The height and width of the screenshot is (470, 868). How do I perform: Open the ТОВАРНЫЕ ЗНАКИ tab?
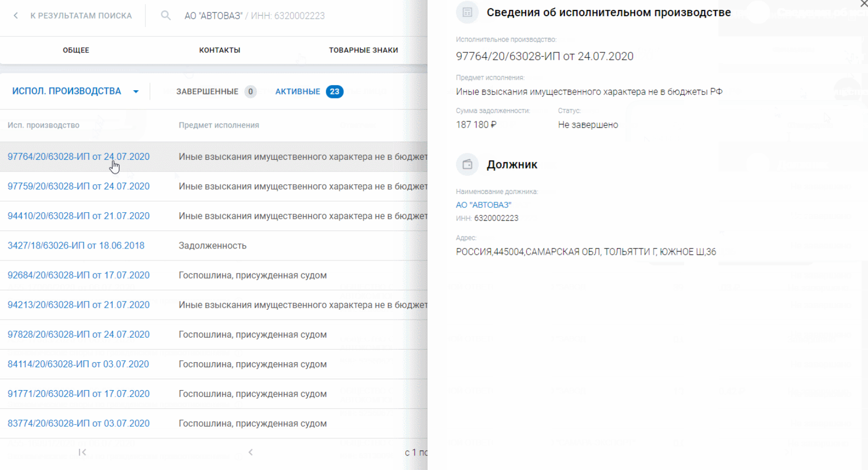(x=363, y=50)
